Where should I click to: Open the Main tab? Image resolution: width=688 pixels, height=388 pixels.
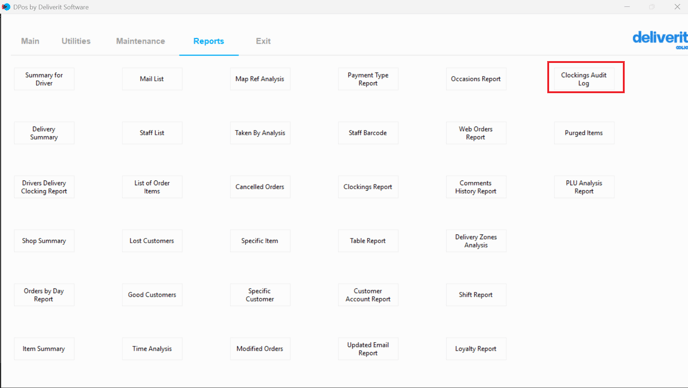[30, 41]
